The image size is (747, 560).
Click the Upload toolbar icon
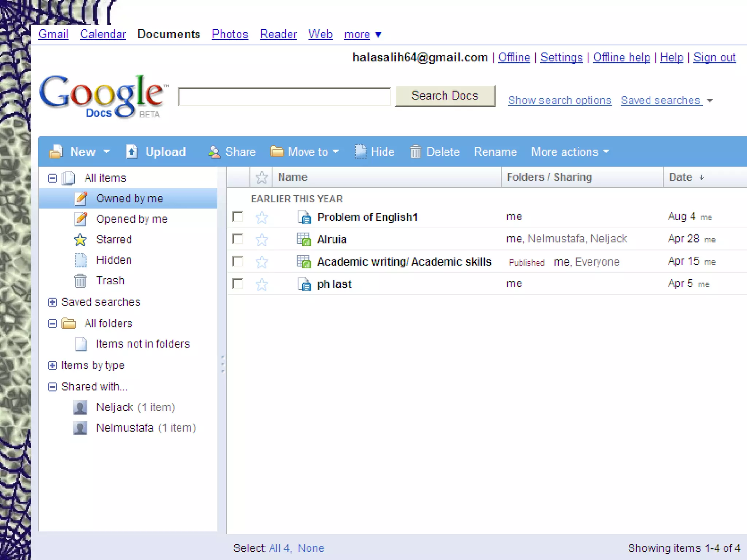pyautogui.click(x=132, y=152)
